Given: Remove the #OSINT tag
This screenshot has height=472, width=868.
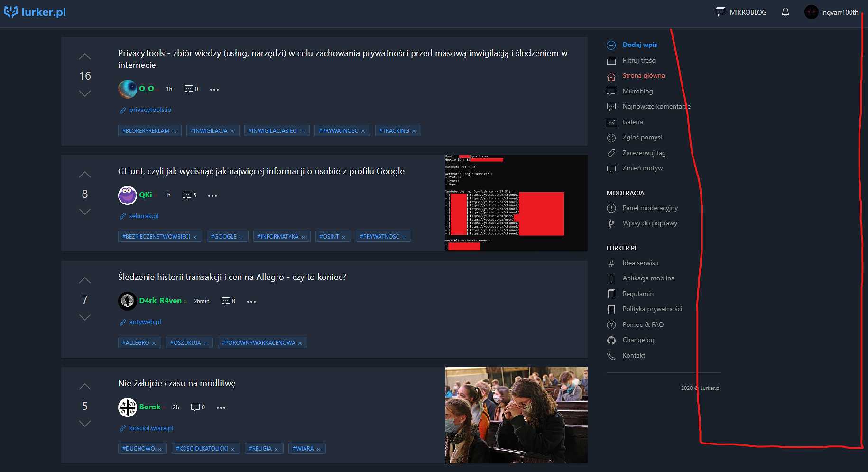Looking at the screenshot, I should tap(344, 237).
